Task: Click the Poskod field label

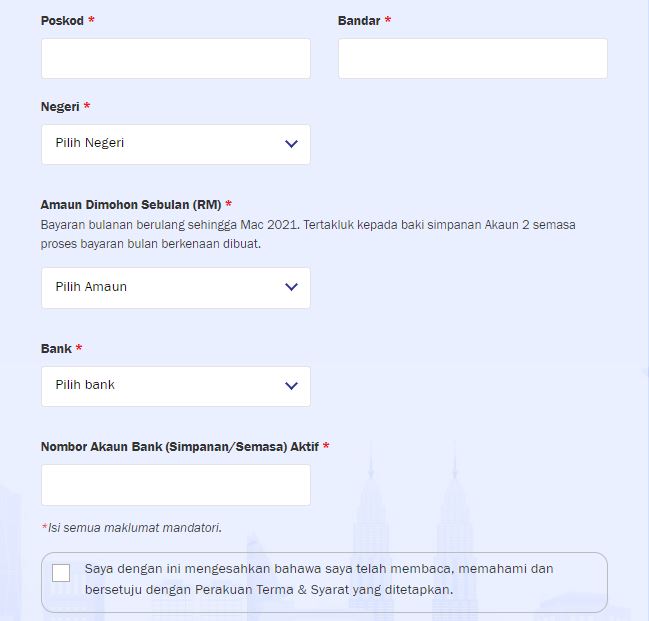Action: click(x=62, y=21)
